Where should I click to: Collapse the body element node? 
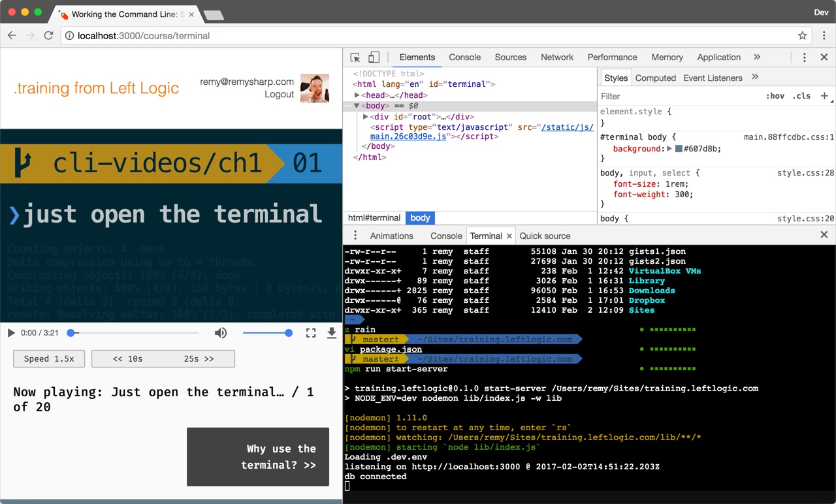[357, 106]
